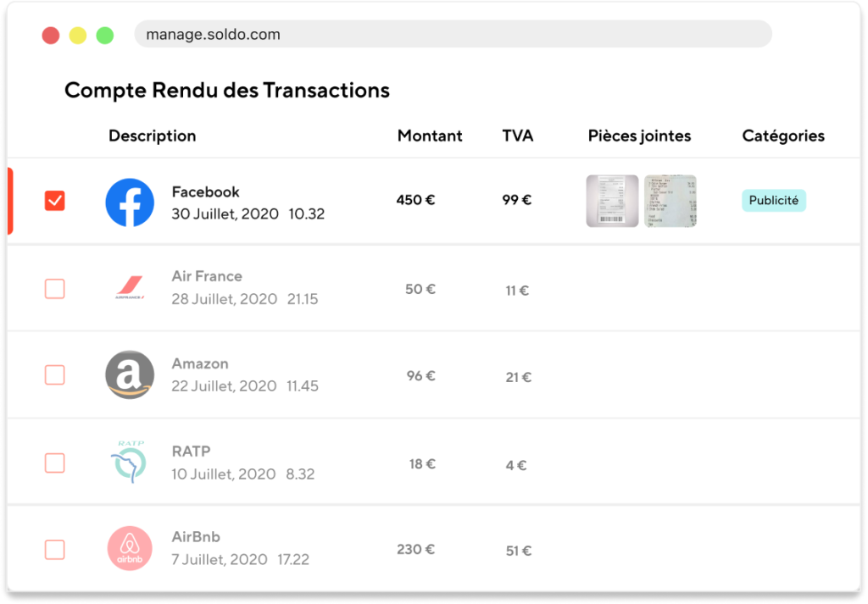The width and height of the screenshot is (868, 604).
Task: Click the RATP logo icon
Action: [x=129, y=462]
